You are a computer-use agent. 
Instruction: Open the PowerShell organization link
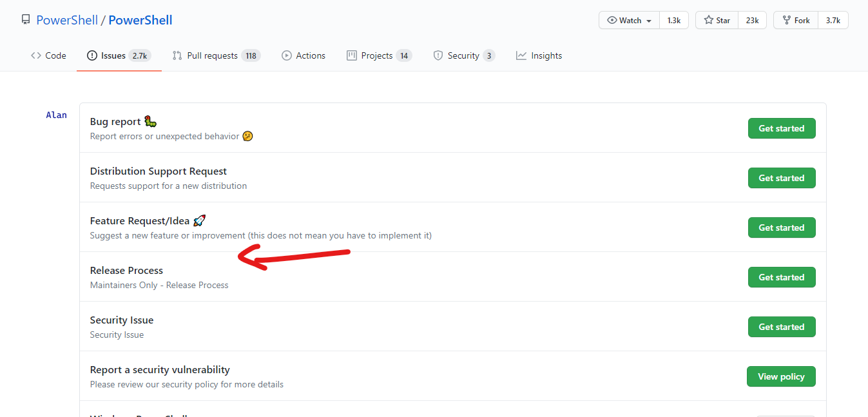[67, 20]
